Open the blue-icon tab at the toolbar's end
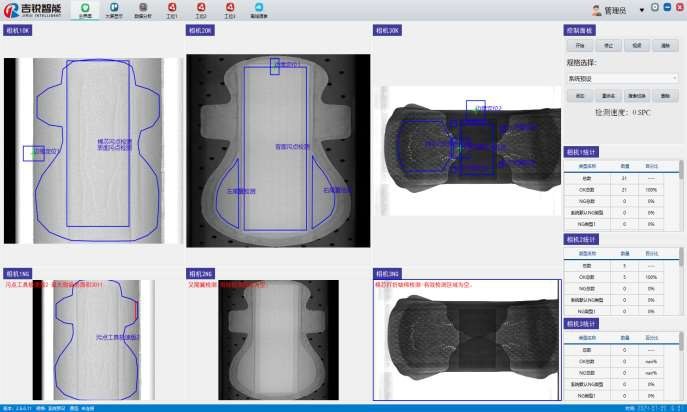Viewport: 687px width, 412px height. [259, 10]
